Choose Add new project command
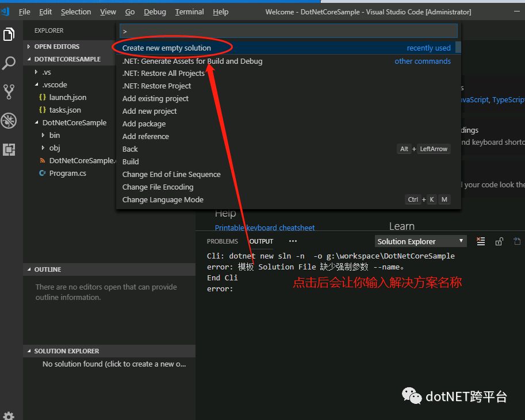525x420 pixels. [288, 111]
